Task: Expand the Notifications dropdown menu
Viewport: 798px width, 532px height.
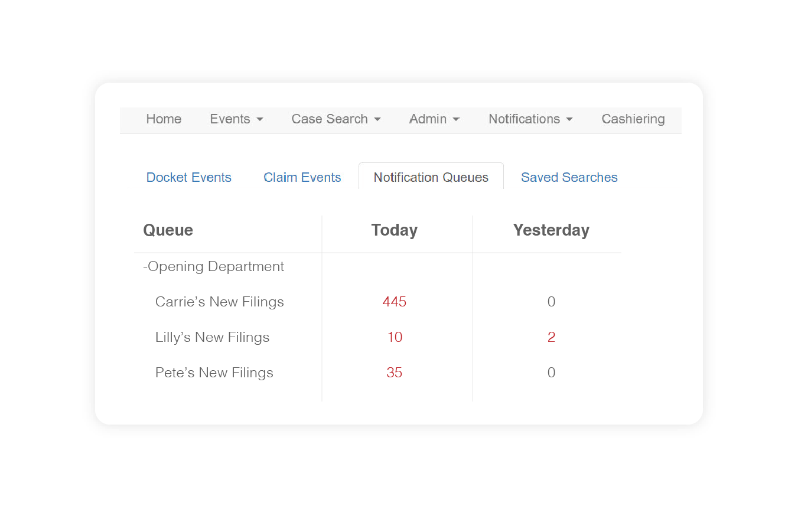Action: pos(530,119)
